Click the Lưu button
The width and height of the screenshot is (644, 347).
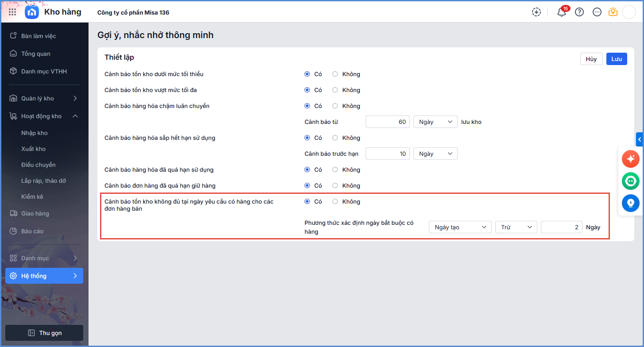click(617, 59)
